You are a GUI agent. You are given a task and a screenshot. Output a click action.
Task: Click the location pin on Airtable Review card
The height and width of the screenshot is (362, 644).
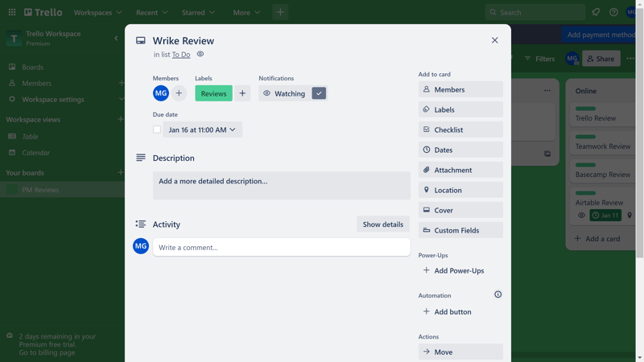pyautogui.click(x=630, y=215)
